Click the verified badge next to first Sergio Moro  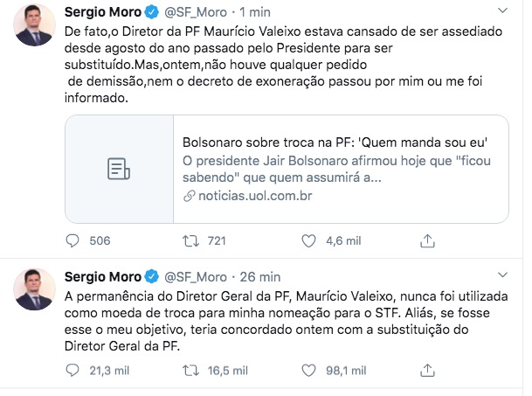pos(151,12)
